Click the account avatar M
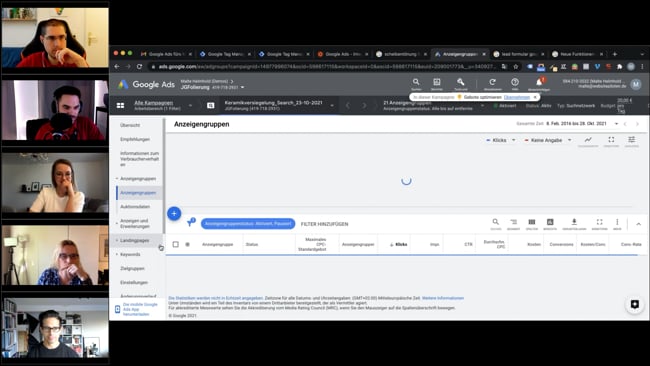The image size is (650, 366). (x=635, y=84)
